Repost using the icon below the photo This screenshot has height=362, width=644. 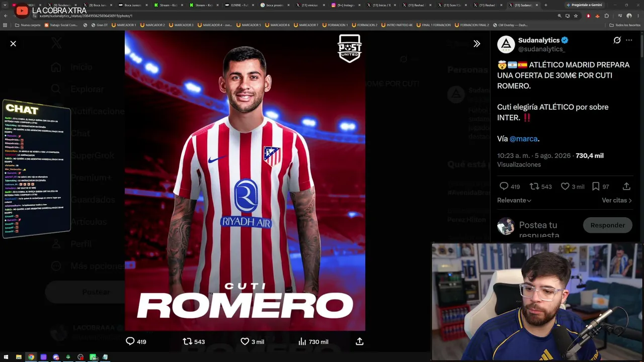[x=187, y=341]
